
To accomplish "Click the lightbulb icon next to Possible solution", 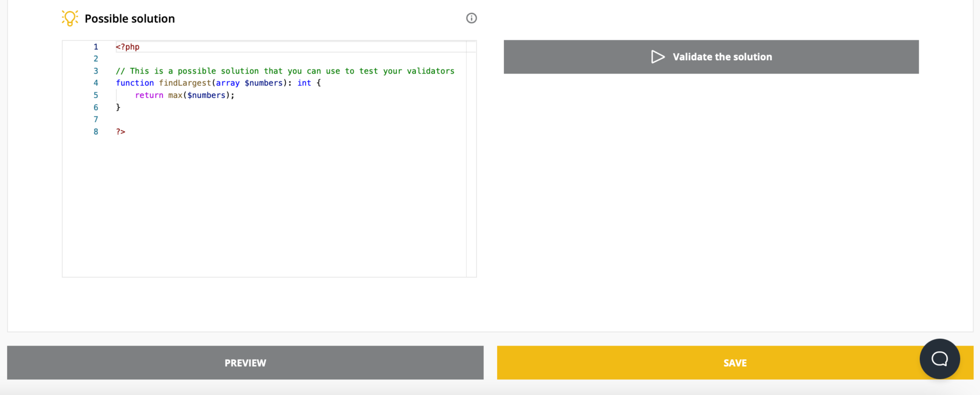I will pyautogui.click(x=70, y=18).
